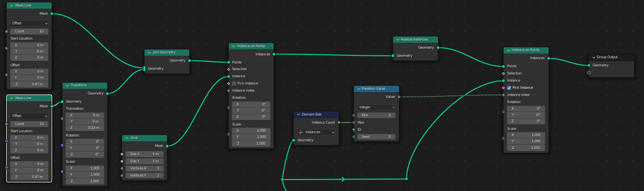644x191 pixels.
Task: Click the Grid node's Mesh output socket
Action: pos(167,146)
